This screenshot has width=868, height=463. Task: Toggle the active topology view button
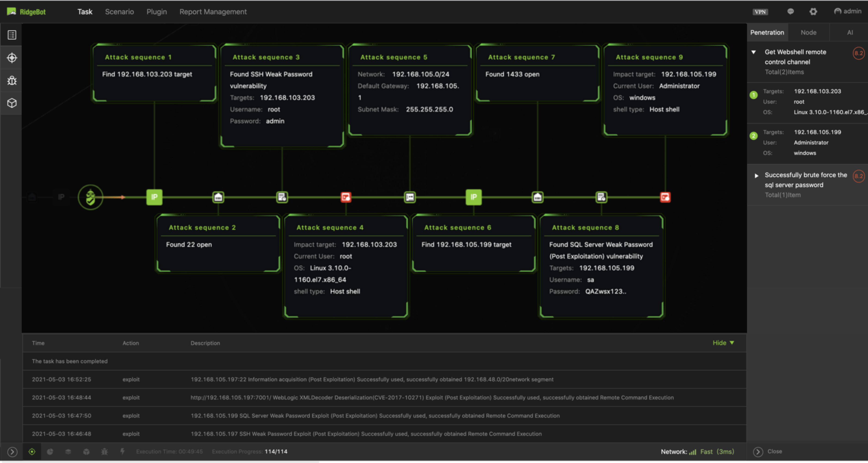32,451
